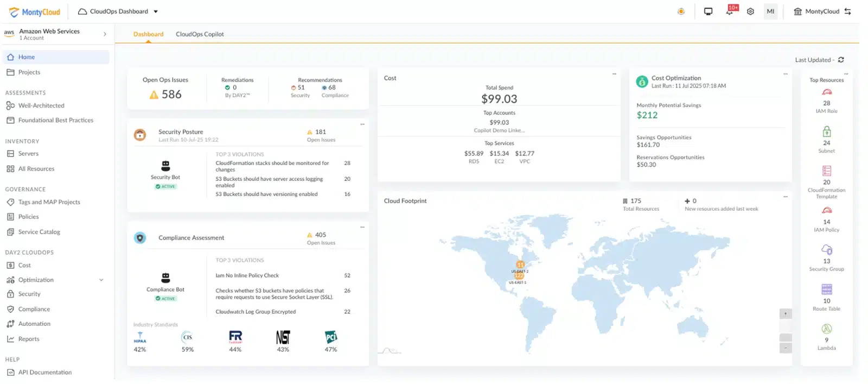Toggle the orange theme indicator in header
868x384 pixels.
(681, 11)
